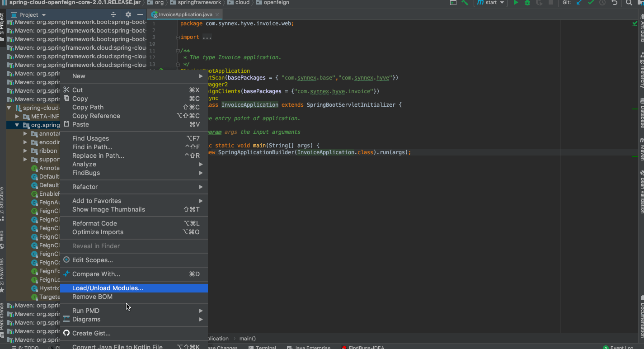Click the green hammer Build Project icon
The height and width of the screenshot is (349, 644).
[465, 3]
